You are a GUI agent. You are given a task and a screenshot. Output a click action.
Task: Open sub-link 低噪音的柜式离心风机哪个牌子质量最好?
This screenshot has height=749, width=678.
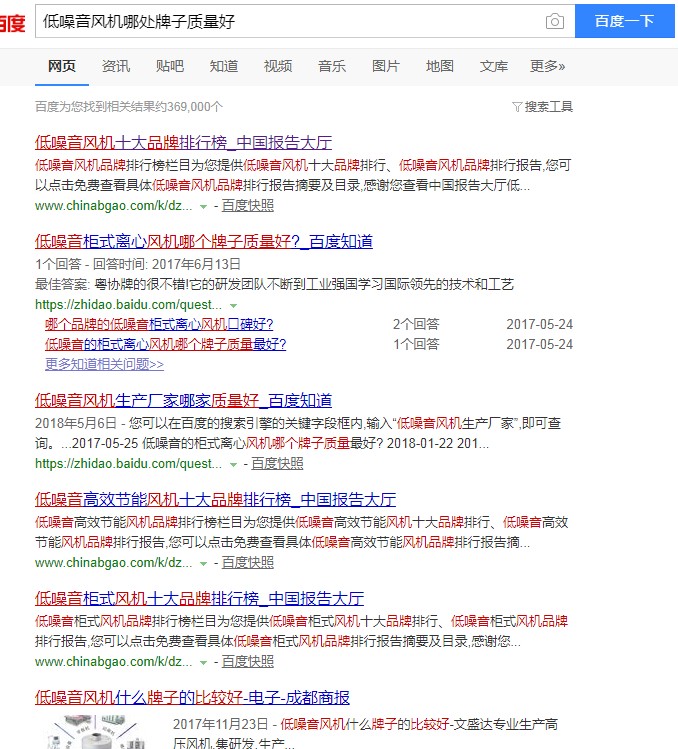(x=165, y=344)
